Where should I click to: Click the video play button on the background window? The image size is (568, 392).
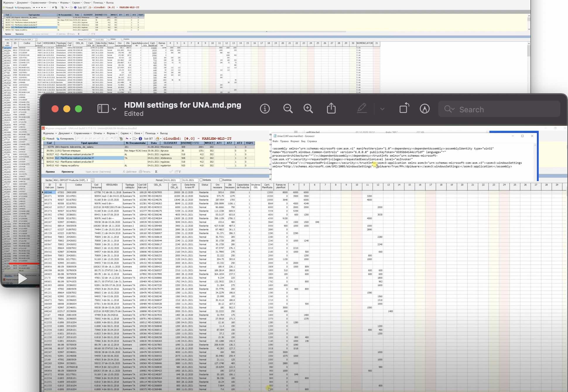[x=23, y=279]
